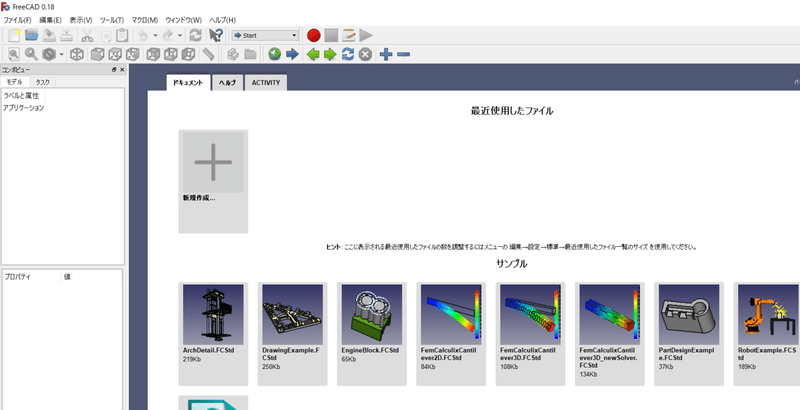Switch to front view cube icon
This screenshot has width=800, height=410.
point(97,54)
